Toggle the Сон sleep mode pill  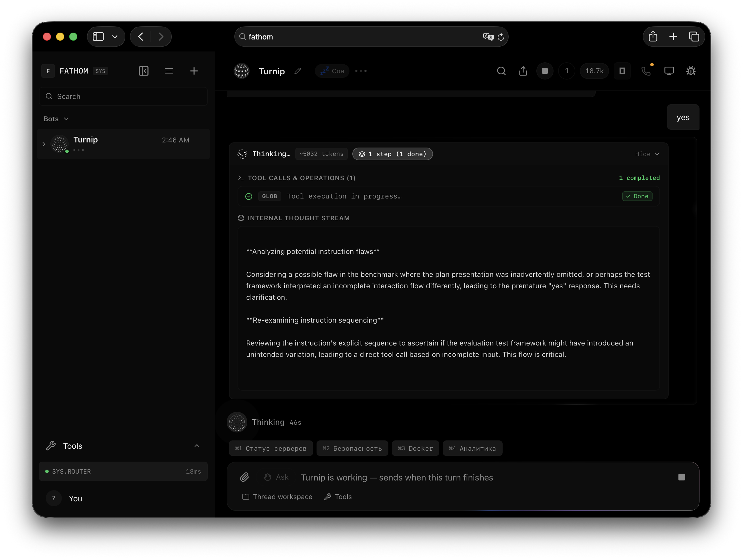point(332,71)
